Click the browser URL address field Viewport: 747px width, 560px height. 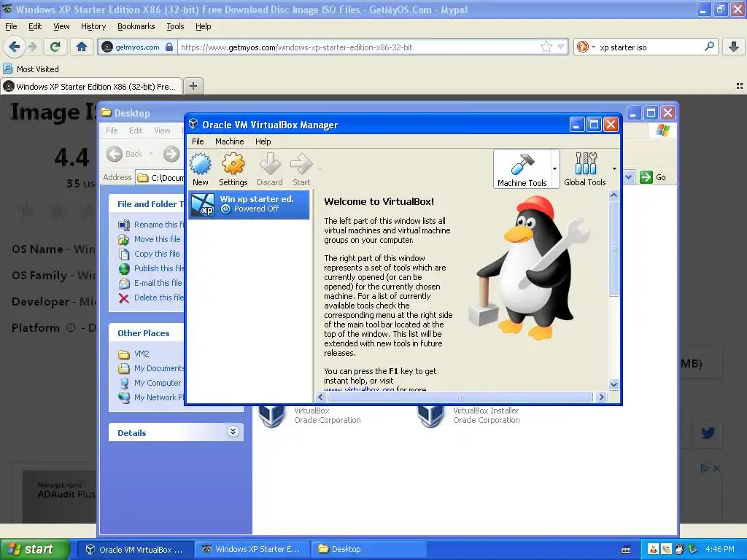point(358,47)
